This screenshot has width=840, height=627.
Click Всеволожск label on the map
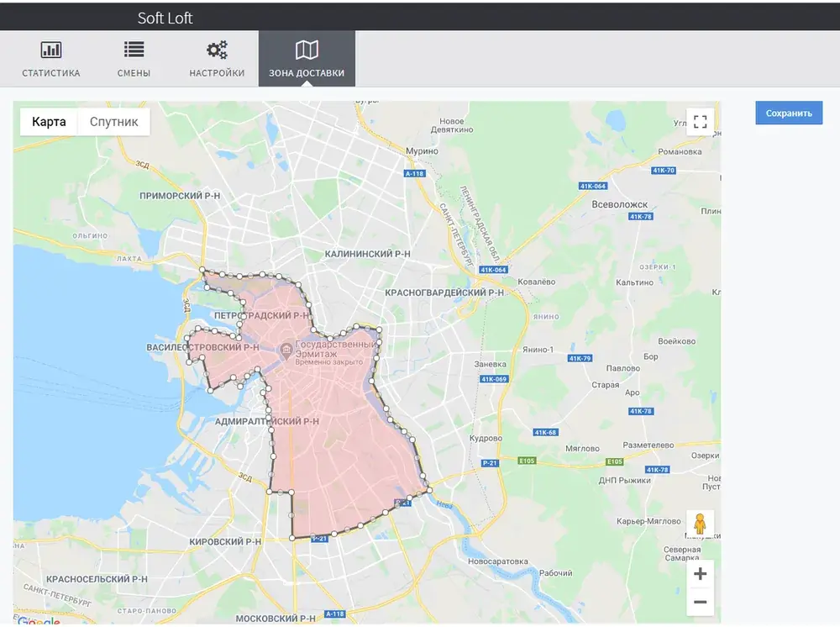point(619,204)
